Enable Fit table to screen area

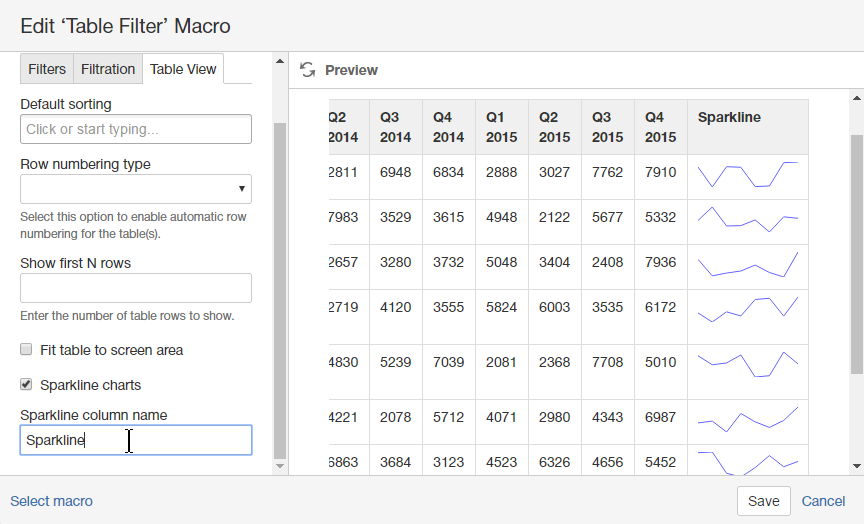[27, 350]
